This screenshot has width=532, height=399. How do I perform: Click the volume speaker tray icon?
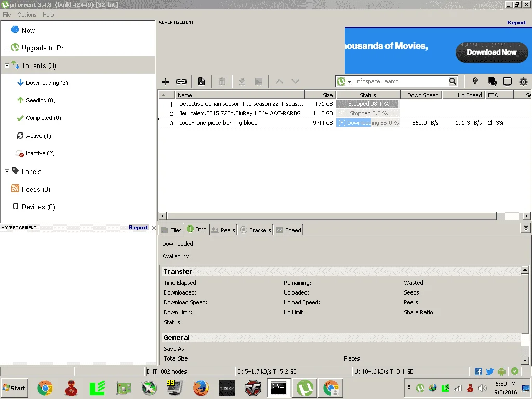[x=482, y=388]
